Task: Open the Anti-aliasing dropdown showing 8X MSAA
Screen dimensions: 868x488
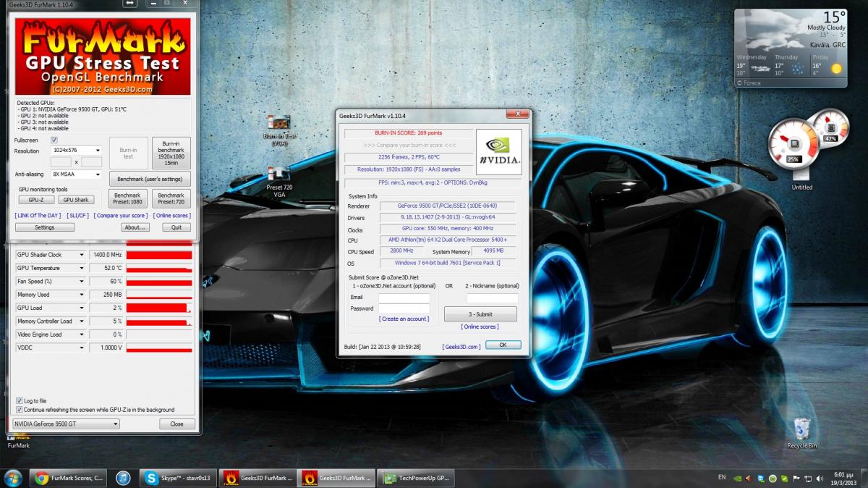Action: (x=77, y=174)
